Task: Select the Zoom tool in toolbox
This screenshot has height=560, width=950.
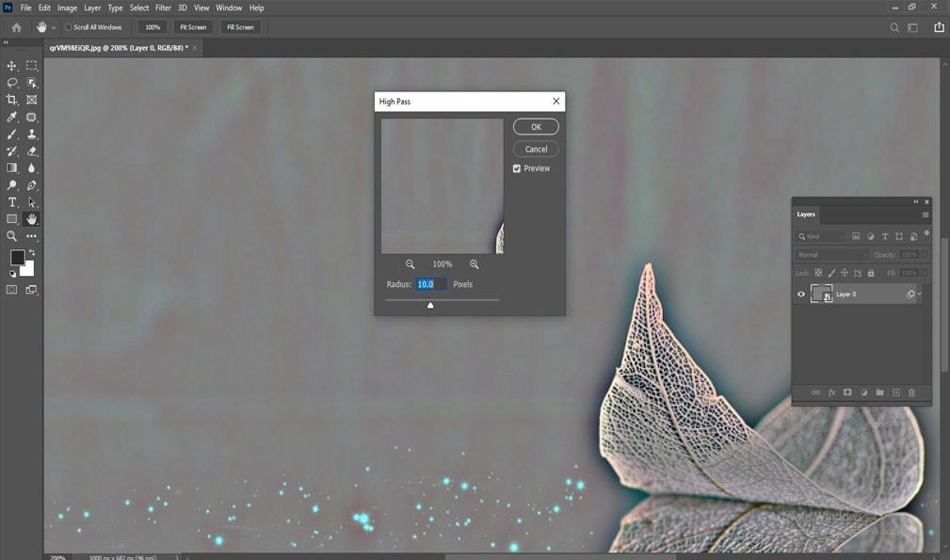Action: (11, 236)
